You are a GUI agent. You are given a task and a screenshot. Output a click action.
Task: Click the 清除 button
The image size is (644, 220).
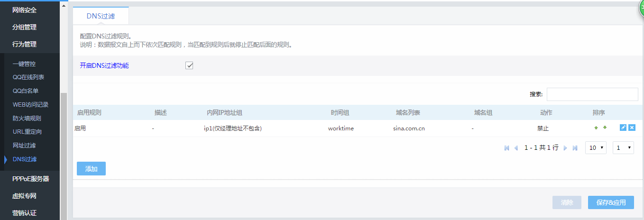point(567,202)
